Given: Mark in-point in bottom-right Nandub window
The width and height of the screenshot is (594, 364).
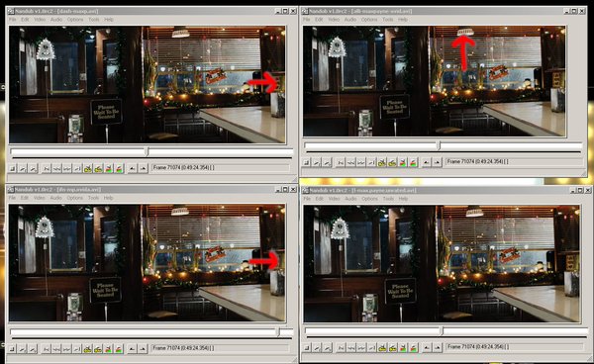Looking at the screenshot, I should click(427, 347).
